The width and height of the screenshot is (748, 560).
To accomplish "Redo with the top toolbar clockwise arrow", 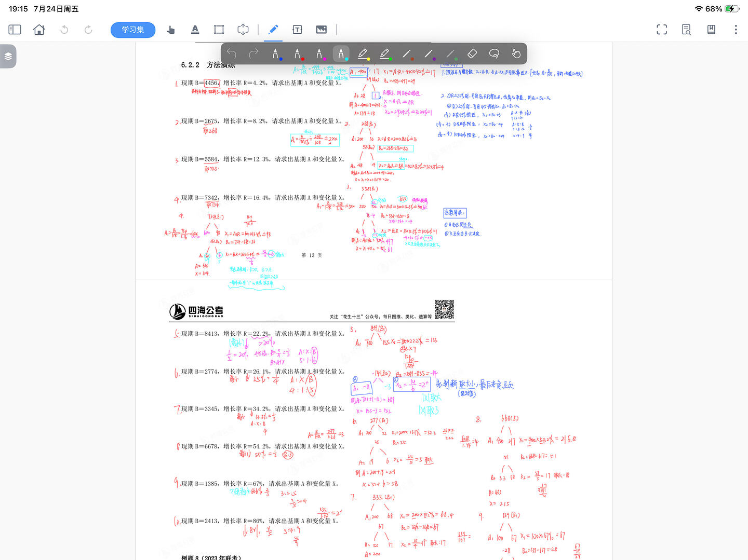I will 88,30.
